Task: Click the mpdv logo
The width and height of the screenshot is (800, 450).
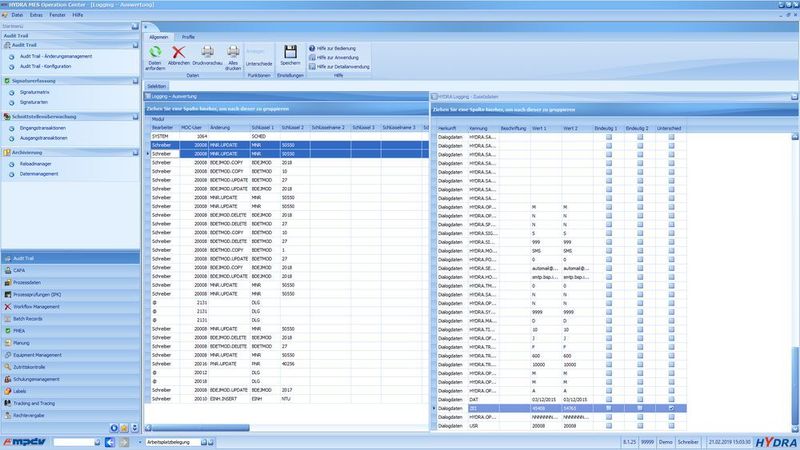Action: (x=24, y=442)
